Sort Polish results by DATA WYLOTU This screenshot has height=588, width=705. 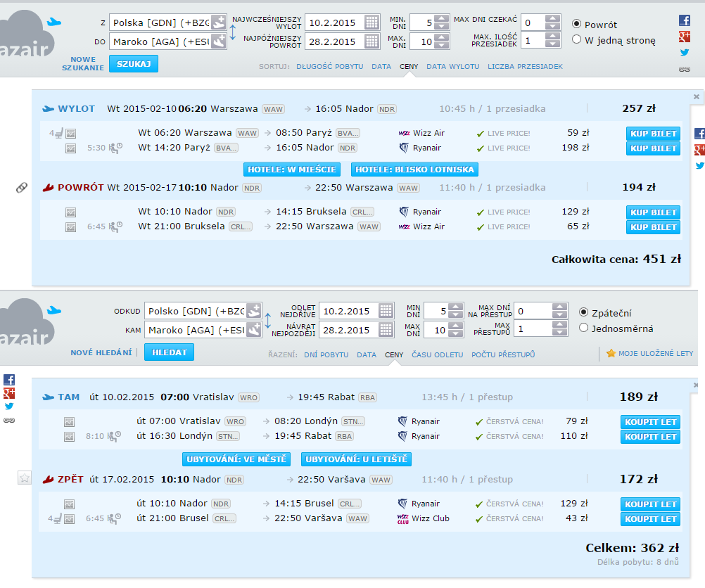coord(453,67)
